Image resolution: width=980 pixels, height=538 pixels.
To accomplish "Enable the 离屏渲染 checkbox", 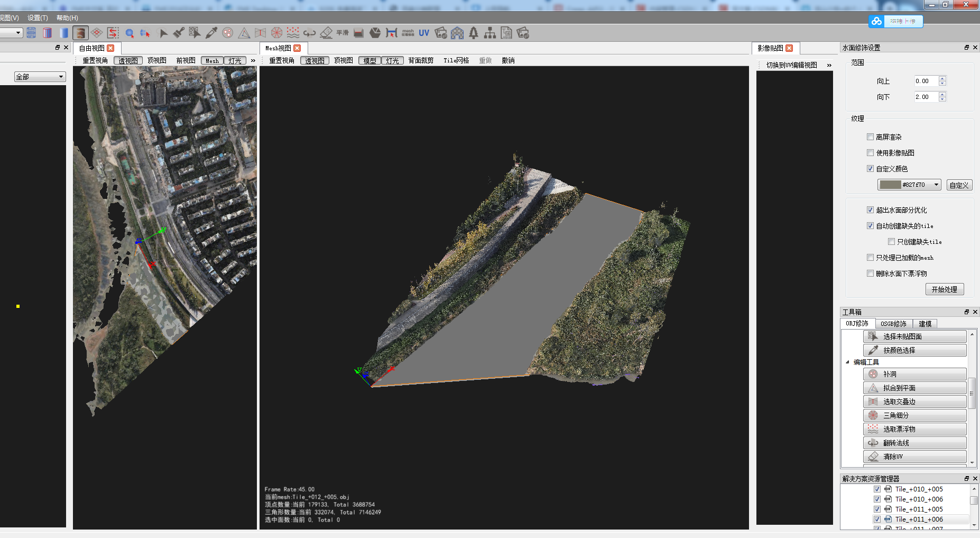I will click(870, 136).
